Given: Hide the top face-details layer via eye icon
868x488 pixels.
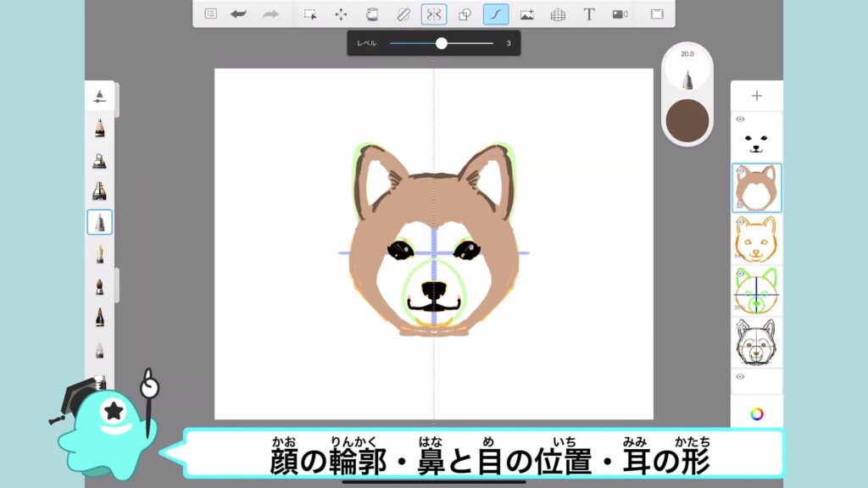Looking at the screenshot, I should pyautogui.click(x=740, y=119).
